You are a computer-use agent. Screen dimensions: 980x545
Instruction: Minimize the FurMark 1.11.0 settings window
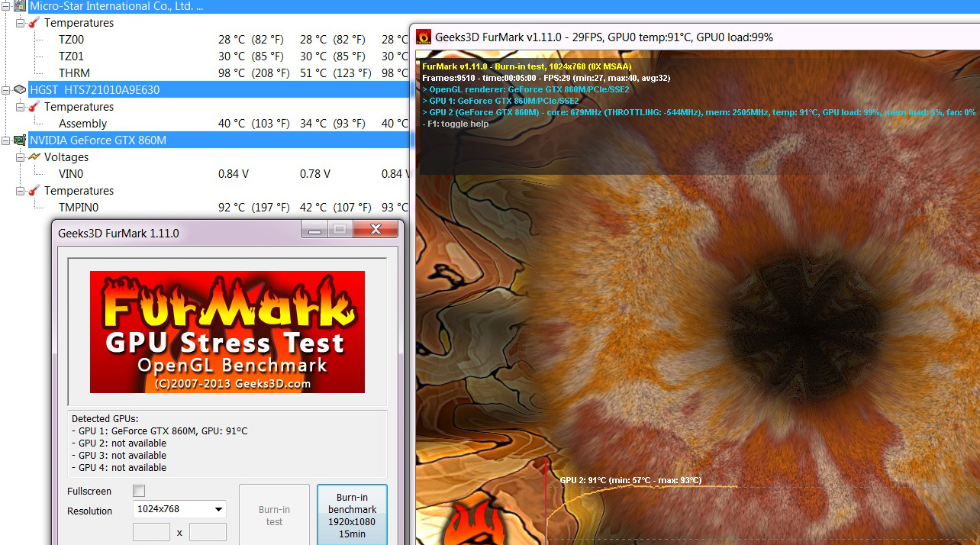[x=314, y=229]
